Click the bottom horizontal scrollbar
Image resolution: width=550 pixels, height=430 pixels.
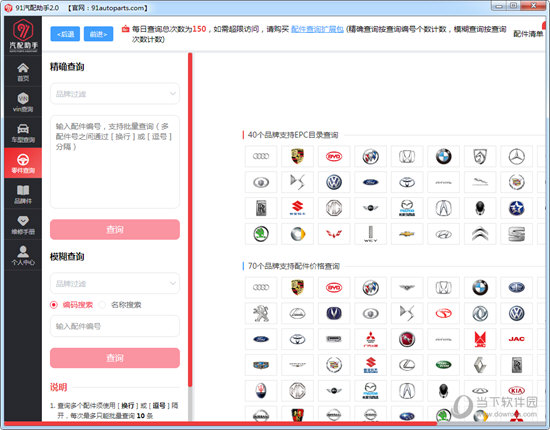coord(222,423)
